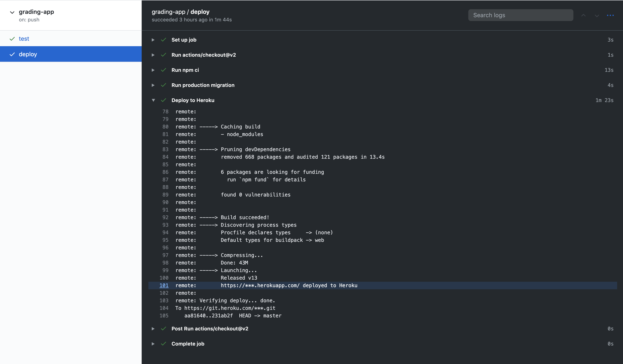Collapse the Deploy to Heroku step
623x364 pixels.
point(153,100)
